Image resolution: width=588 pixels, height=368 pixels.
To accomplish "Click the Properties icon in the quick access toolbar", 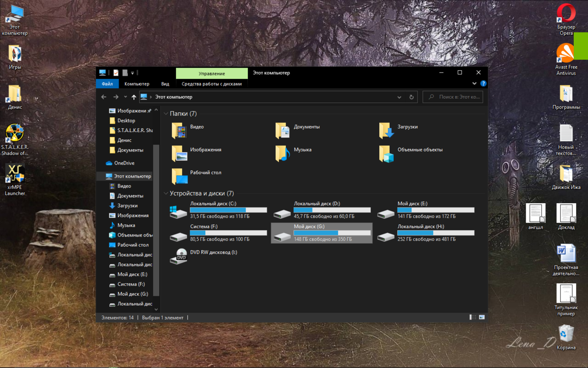I will point(116,73).
